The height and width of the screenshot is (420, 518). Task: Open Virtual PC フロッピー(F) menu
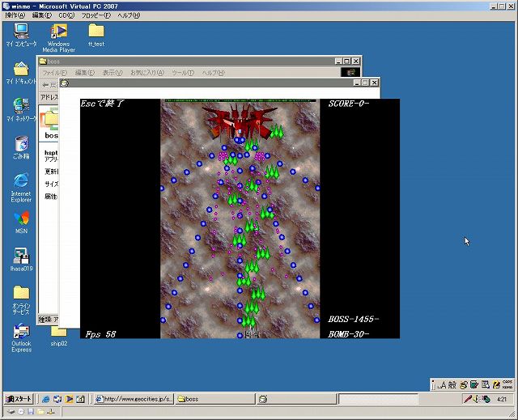[96, 15]
